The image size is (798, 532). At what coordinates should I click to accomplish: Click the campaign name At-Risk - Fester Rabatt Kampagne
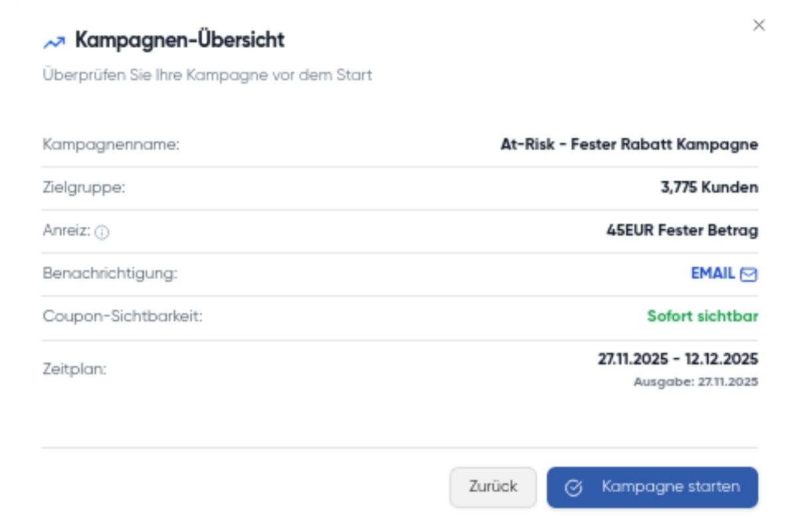pyautogui.click(x=629, y=144)
